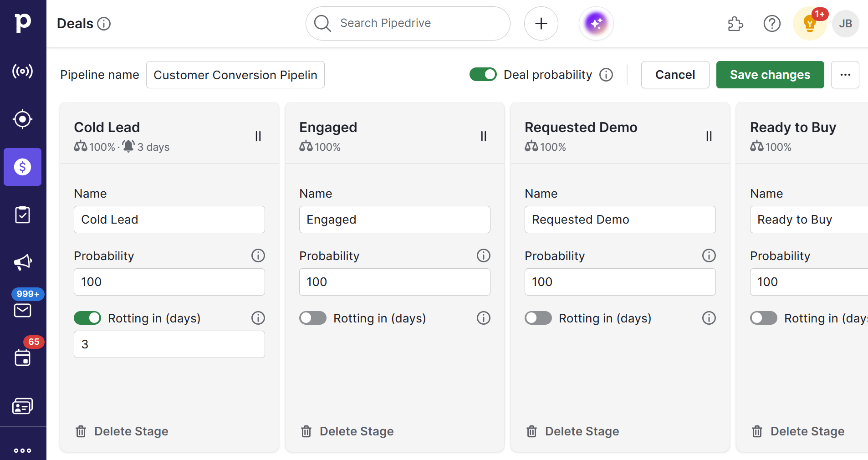Click Requested Demo Probability value field
Screen dimensions: 868x460
pyautogui.click(x=620, y=282)
